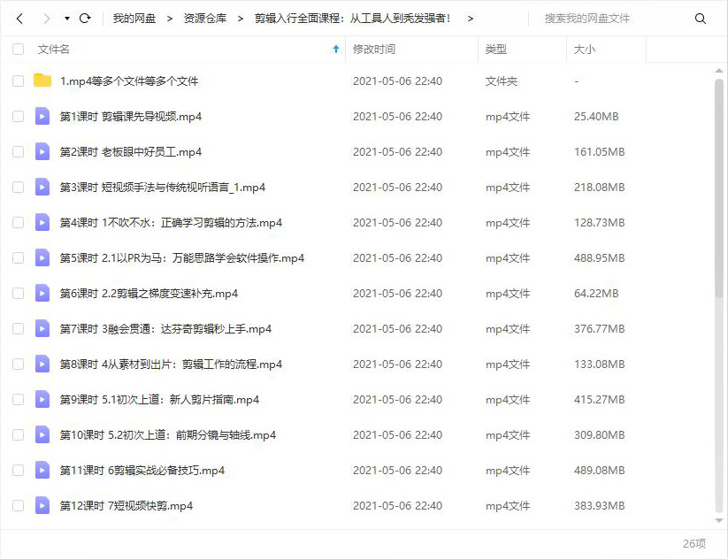Screen dimensions: 728x560
Task: Navigate to 我的网盘 breadcrumb
Action: click(x=134, y=19)
